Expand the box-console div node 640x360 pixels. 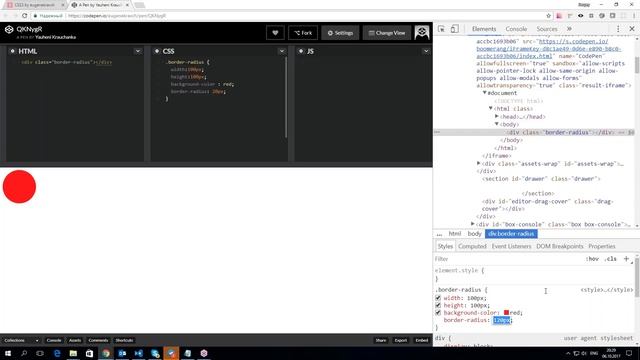tap(472, 224)
